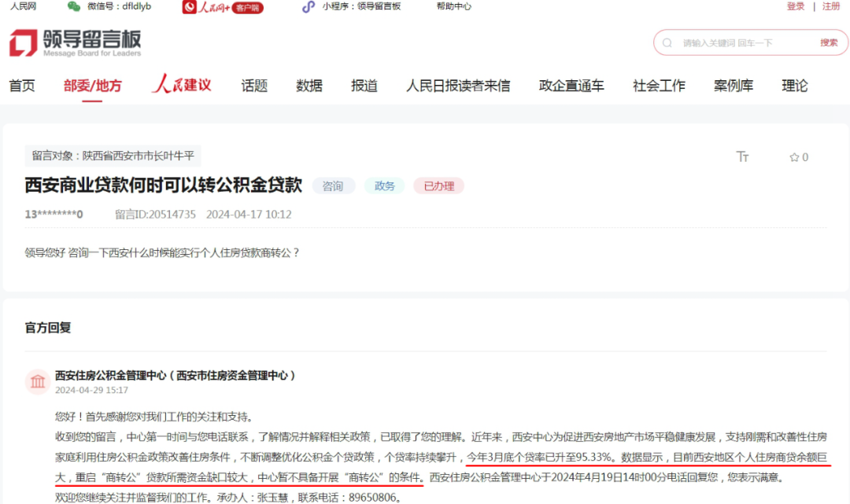Viewport: 850px width, 504px height.
Task: Open 人民日报读者来信 tab
Action: click(458, 86)
